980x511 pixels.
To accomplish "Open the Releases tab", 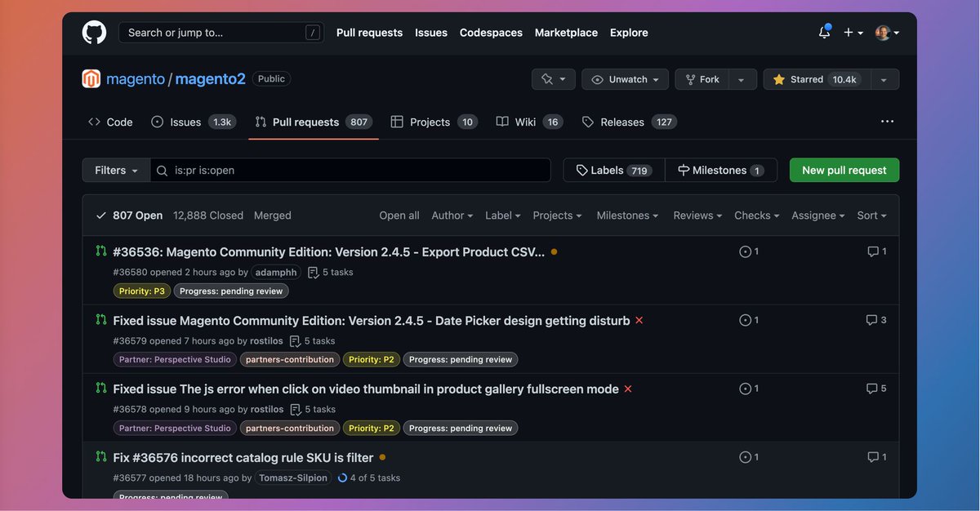I will (629, 122).
